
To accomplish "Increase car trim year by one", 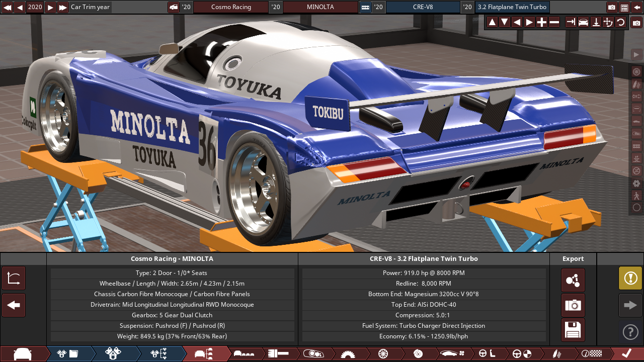I will tap(50, 7).
